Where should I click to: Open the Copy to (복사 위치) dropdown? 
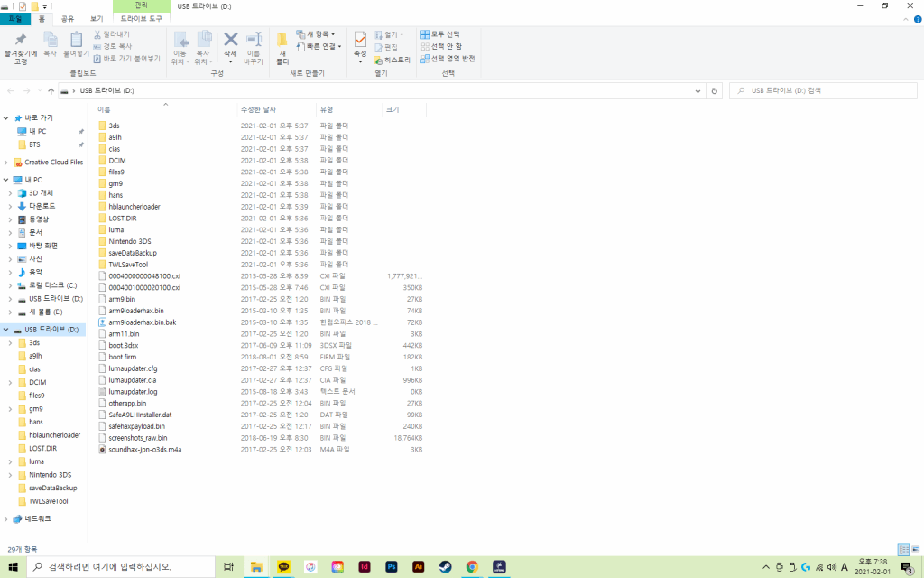click(x=203, y=57)
